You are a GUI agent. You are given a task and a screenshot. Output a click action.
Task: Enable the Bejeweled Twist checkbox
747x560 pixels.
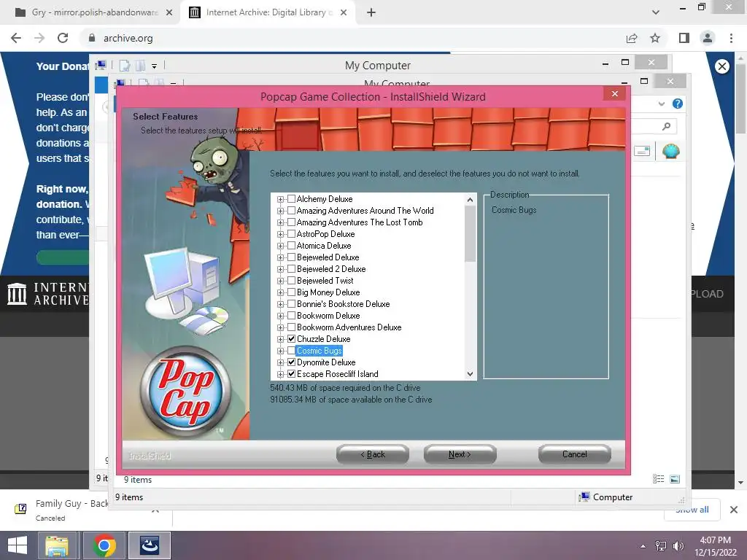tap(292, 281)
